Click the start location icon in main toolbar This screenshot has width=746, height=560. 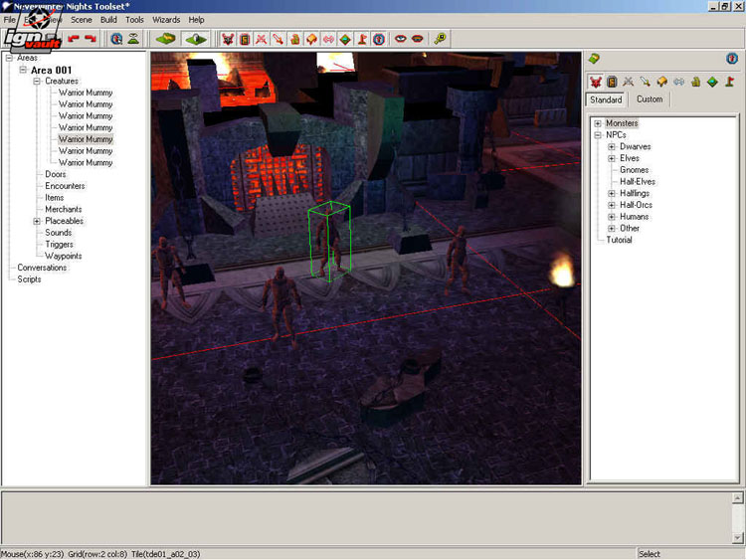pos(379,39)
